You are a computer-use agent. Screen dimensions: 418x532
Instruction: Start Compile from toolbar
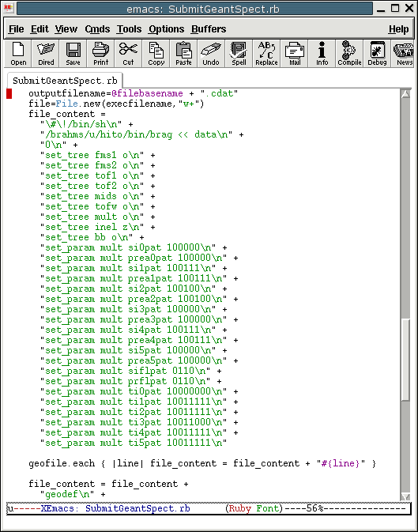tap(349, 53)
